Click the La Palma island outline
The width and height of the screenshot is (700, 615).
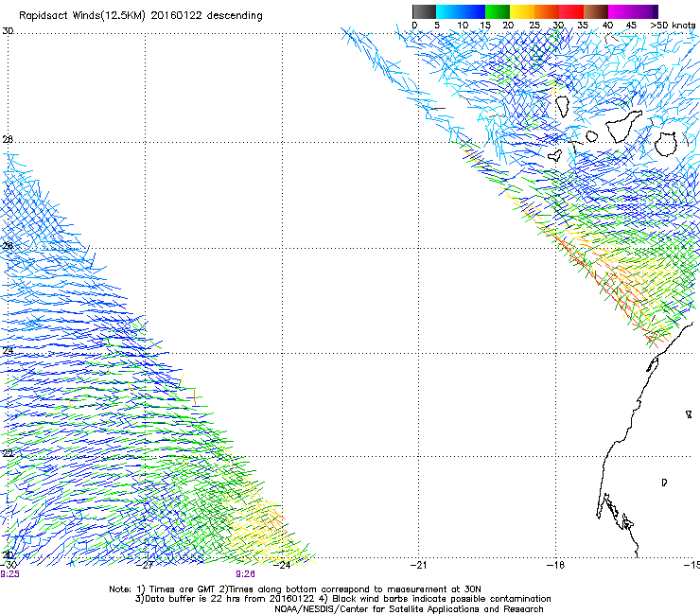click(x=562, y=107)
